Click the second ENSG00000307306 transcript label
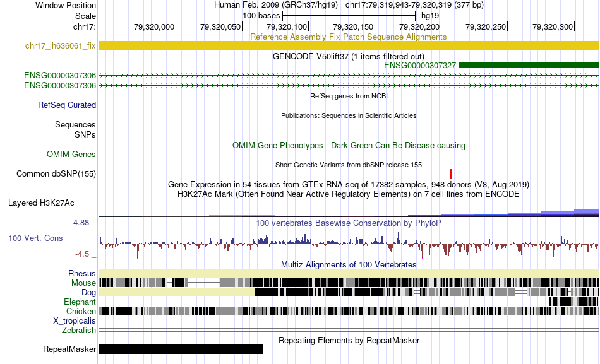Screen dimensions: 600x364 click(60, 86)
